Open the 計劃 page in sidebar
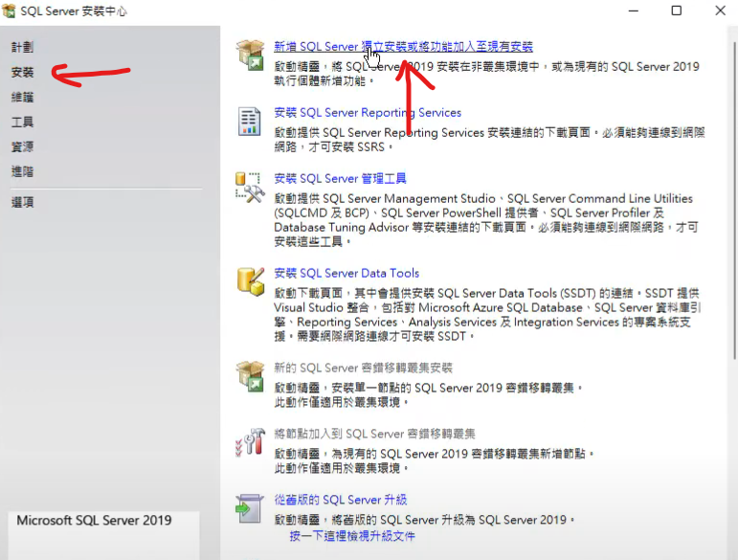Image resolution: width=738 pixels, height=560 pixels. (23, 47)
